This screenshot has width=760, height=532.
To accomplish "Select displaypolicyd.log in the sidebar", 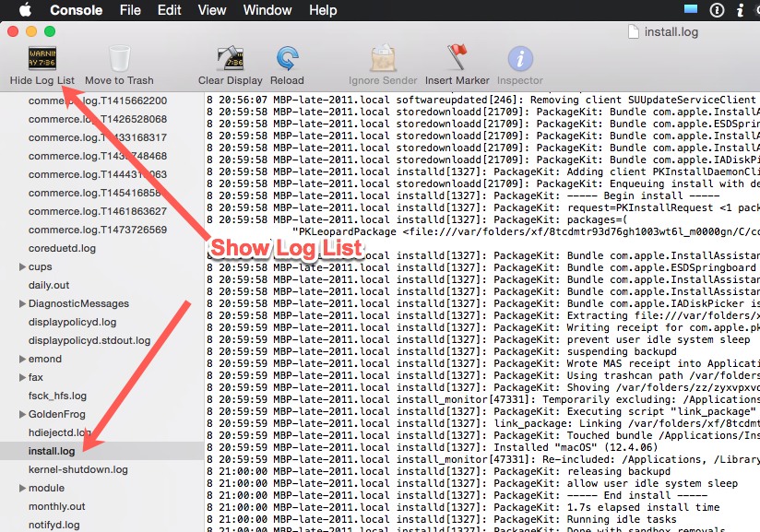I will [x=72, y=322].
